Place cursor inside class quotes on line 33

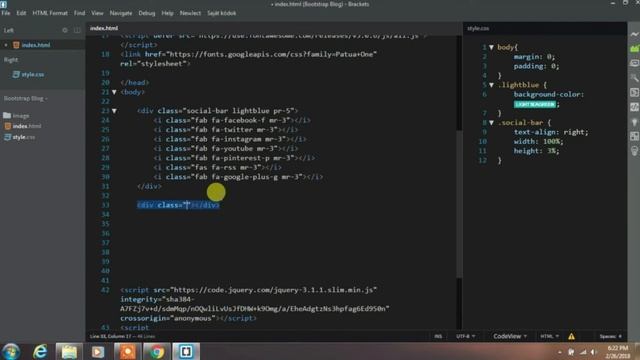(188, 205)
